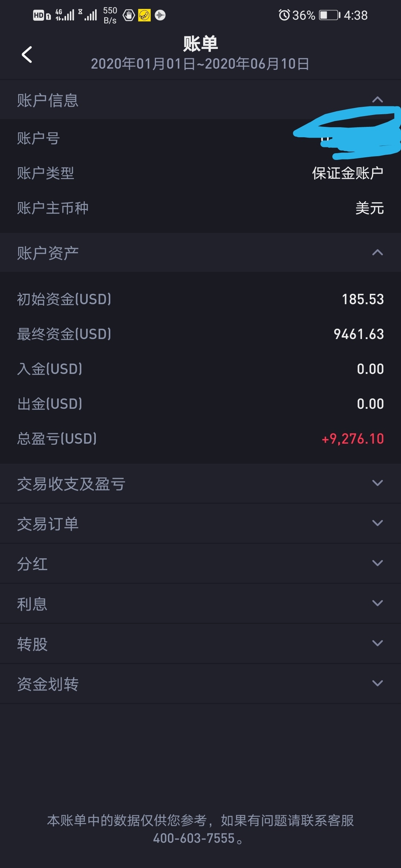Tap the back arrow icon

27,55
